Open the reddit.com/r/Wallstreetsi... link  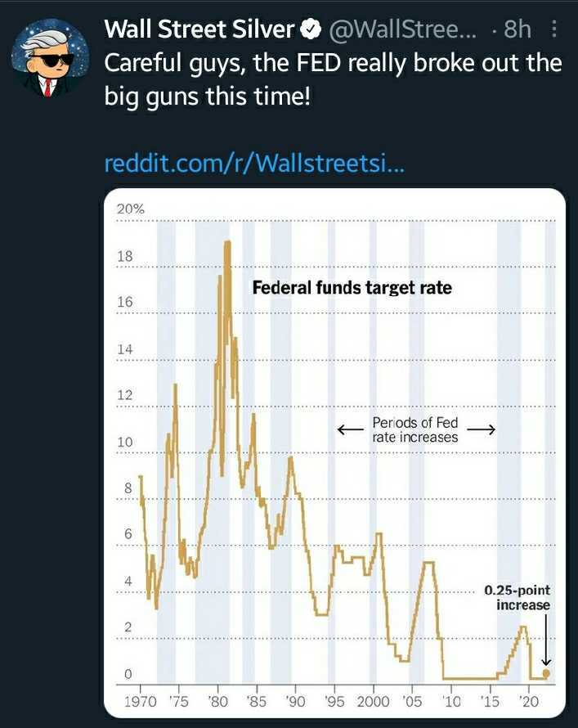[255, 164]
